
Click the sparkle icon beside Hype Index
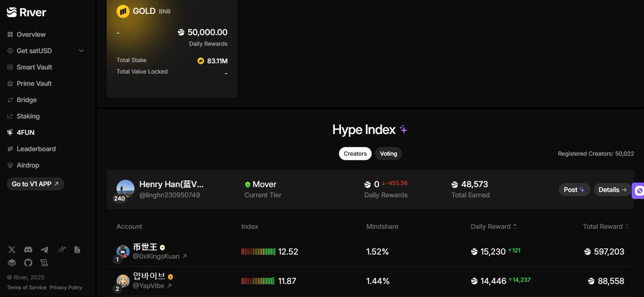tap(403, 130)
